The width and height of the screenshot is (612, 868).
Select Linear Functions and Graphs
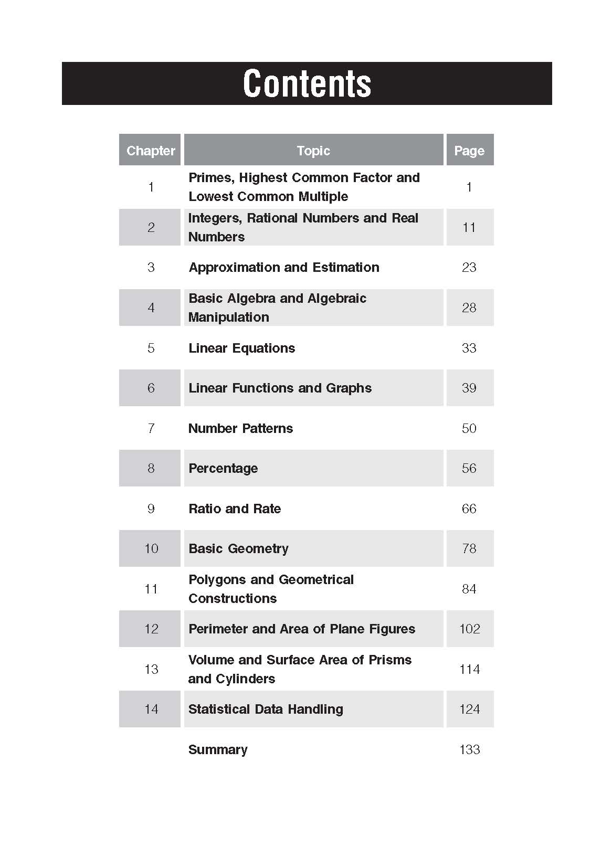(280, 388)
